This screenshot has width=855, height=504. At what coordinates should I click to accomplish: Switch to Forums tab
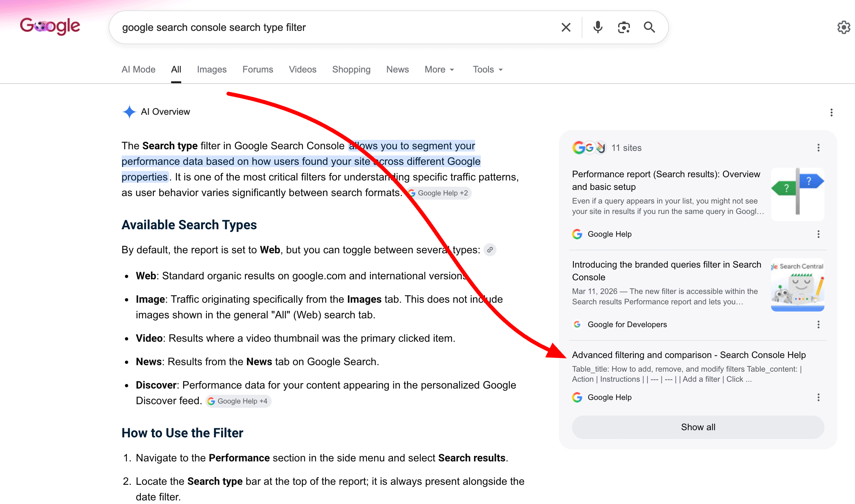point(258,69)
